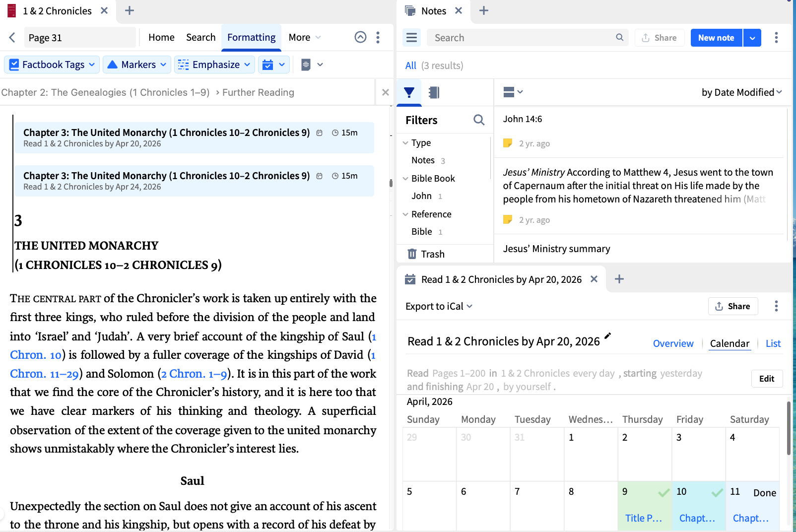
Task: Mark April 11 reading as Done
Action: tap(765, 493)
